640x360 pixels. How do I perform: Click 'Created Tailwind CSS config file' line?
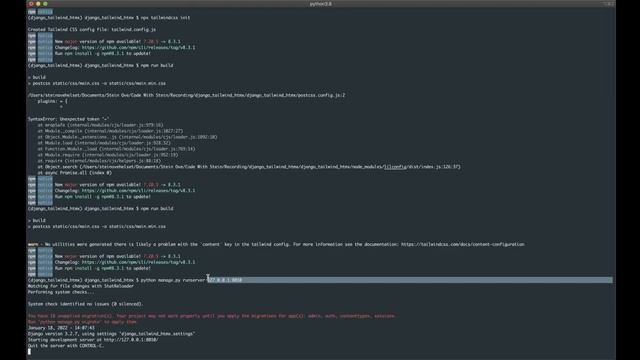pyautogui.click(x=92, y=29)
